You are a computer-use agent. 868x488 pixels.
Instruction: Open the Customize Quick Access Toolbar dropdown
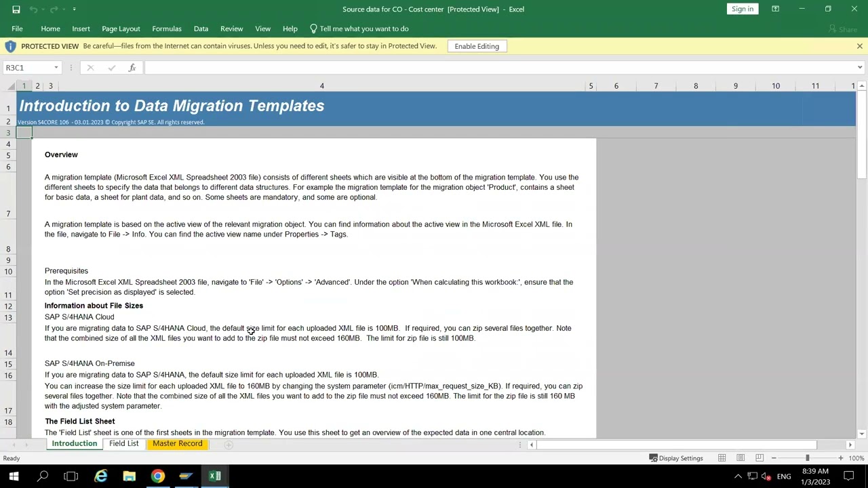point(74,9)
